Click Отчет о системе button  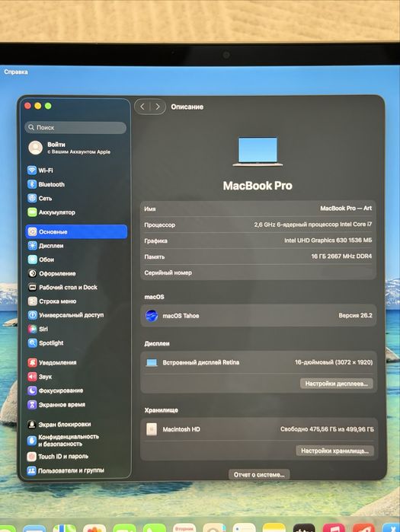(x=259, y=475)
